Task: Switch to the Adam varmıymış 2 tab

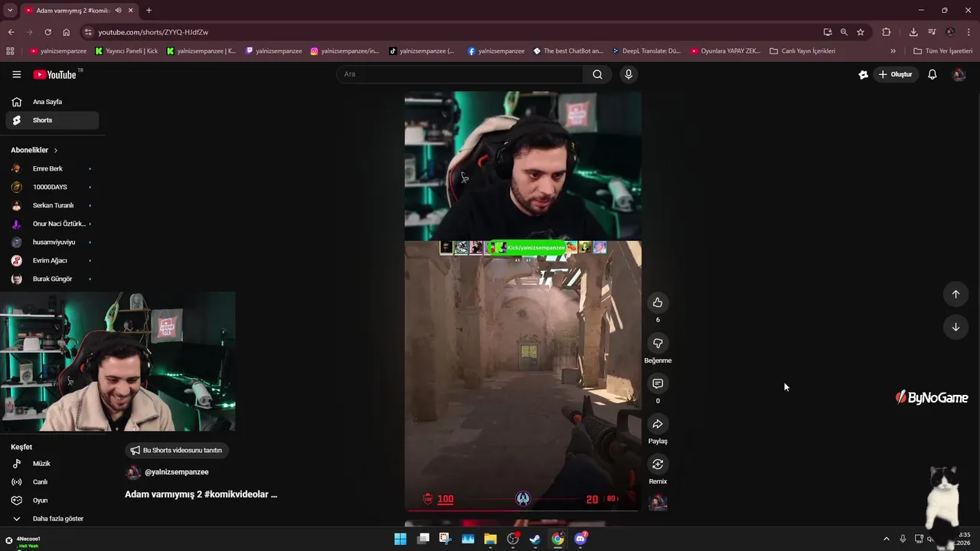Action: tap(78, 10)
